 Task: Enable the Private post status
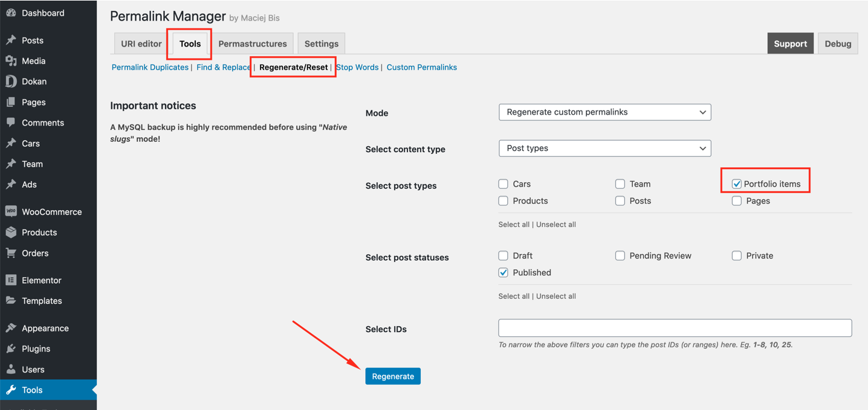click(x=736, y=256)
